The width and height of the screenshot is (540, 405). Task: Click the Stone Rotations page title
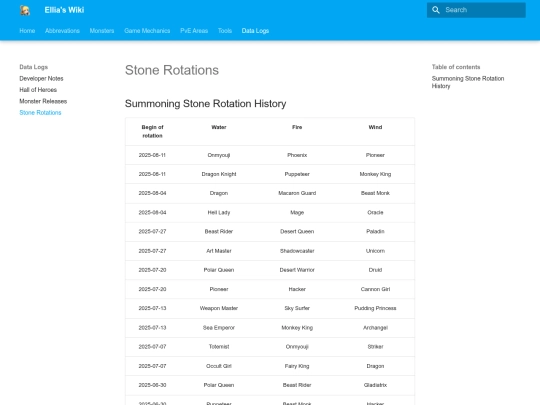(172, 70)
